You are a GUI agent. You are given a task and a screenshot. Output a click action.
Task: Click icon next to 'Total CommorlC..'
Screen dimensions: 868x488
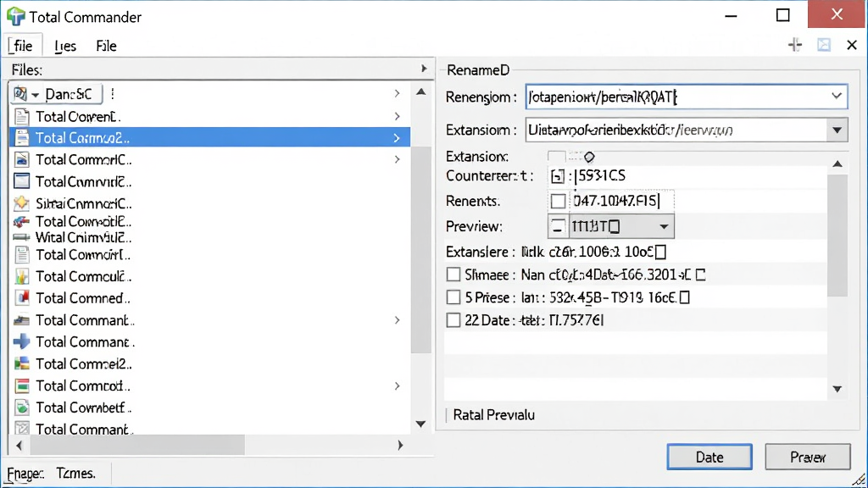pos(21,159)
